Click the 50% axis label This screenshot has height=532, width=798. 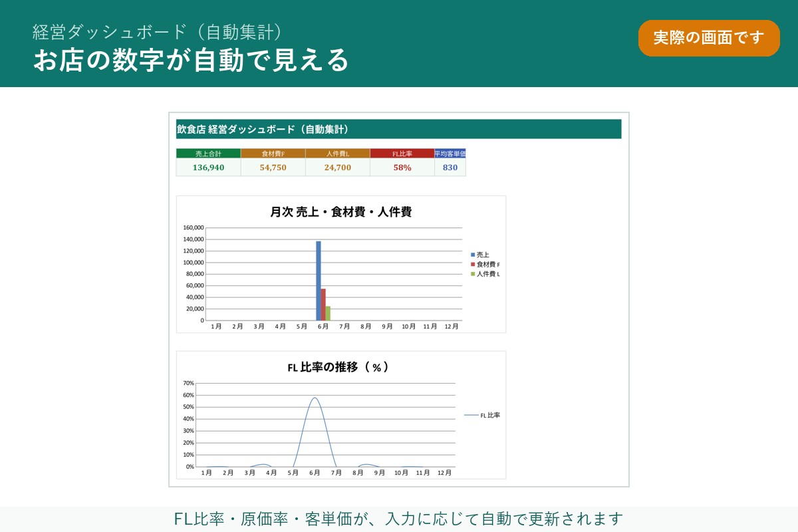(188, 407)
